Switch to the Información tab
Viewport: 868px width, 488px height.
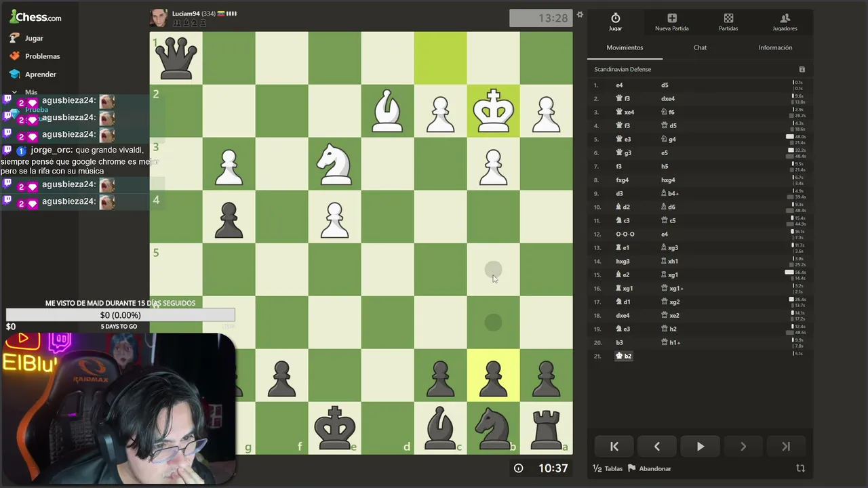(x=775, y=47)
